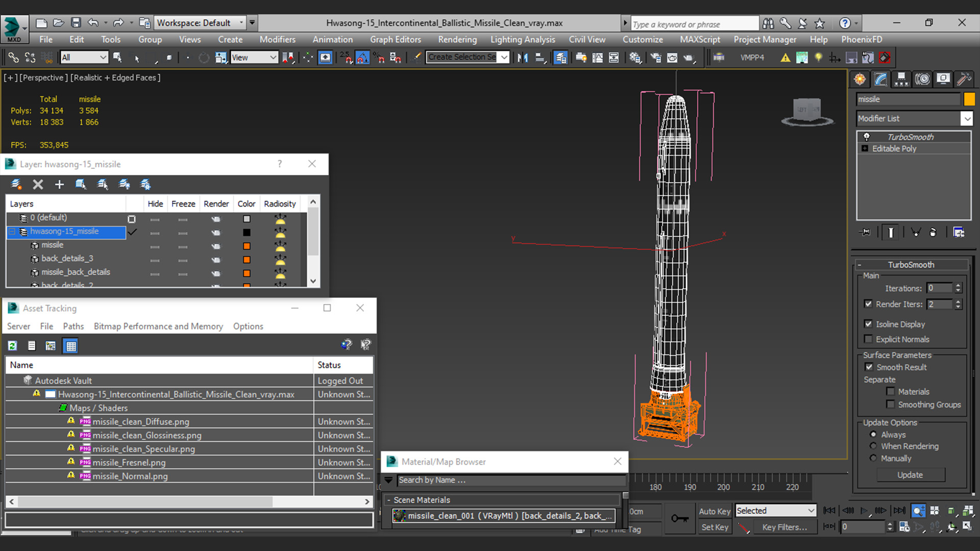Open the Selected key filter dropdown

(775, 511)
